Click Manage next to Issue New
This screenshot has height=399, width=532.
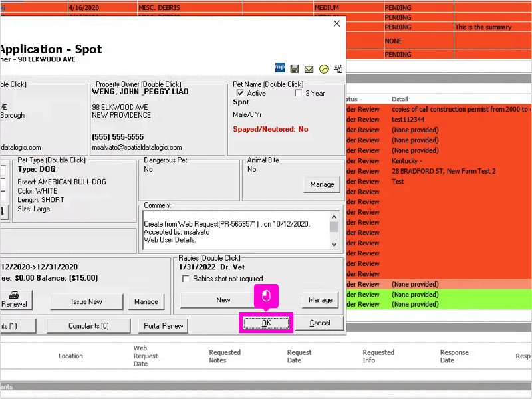click(146, 302)
